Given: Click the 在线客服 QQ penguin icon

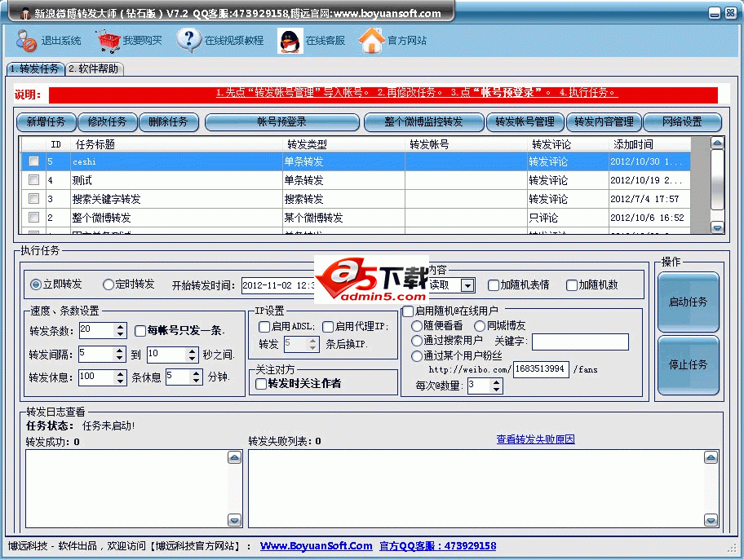Looking at the screenshot, I should click(290, 40).
